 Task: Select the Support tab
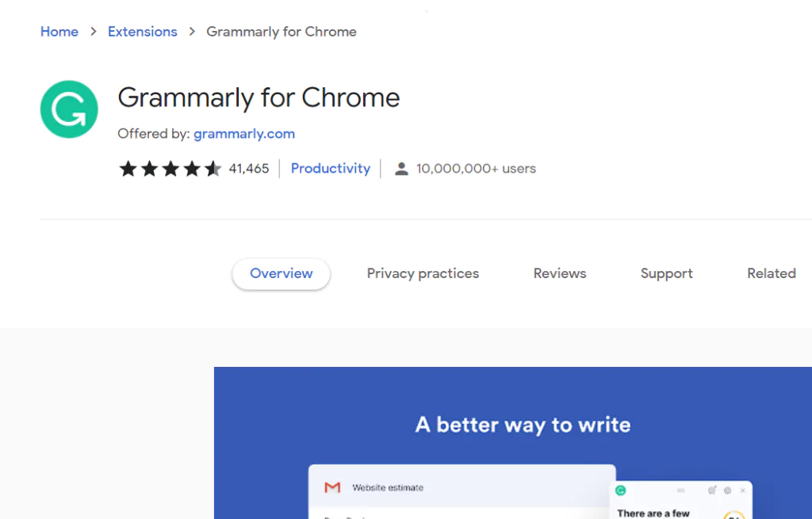[666, 273]
